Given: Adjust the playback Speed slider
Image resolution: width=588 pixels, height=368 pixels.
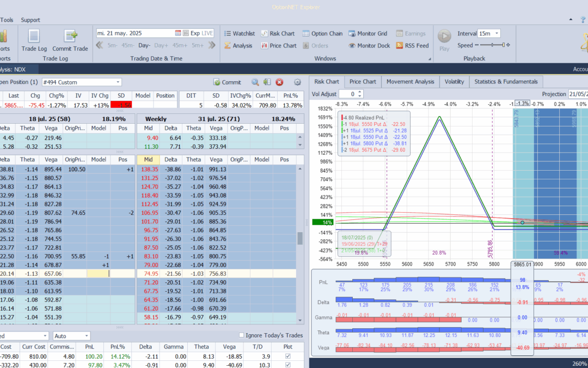Looking at the screenshot, I should pyautogui.click(x=503, y=45).
